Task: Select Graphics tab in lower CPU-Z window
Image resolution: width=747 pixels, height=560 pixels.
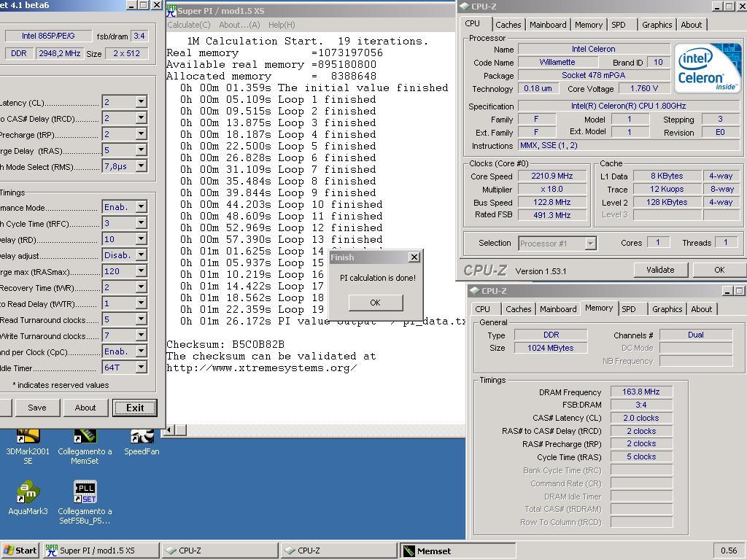Action: 667,309
